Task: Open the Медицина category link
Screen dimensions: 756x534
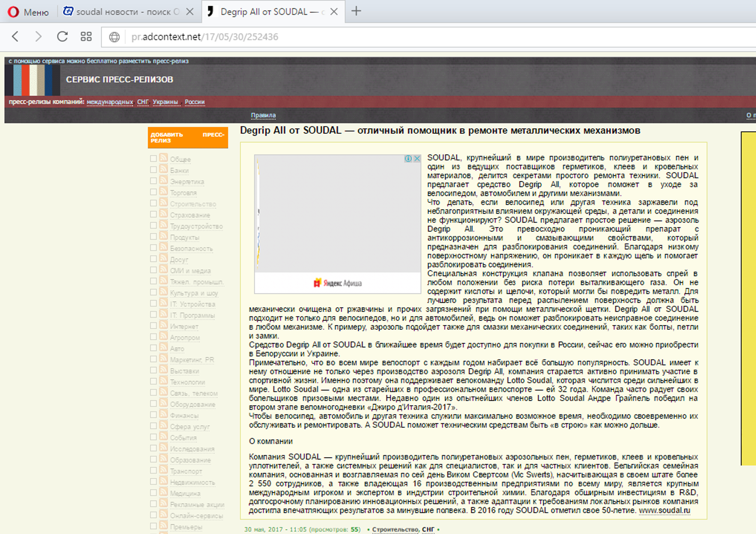Action: coord(185,494)
